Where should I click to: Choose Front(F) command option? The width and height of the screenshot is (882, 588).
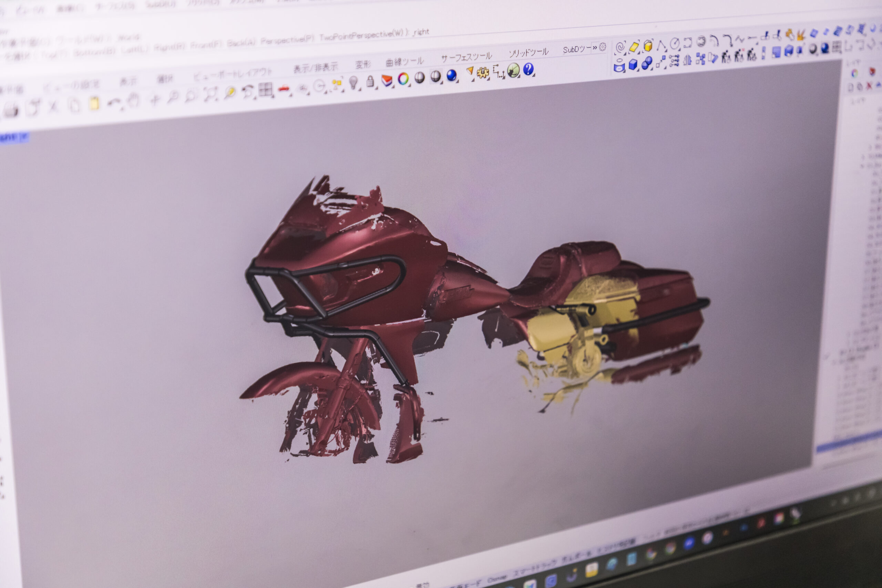[206, 45]
